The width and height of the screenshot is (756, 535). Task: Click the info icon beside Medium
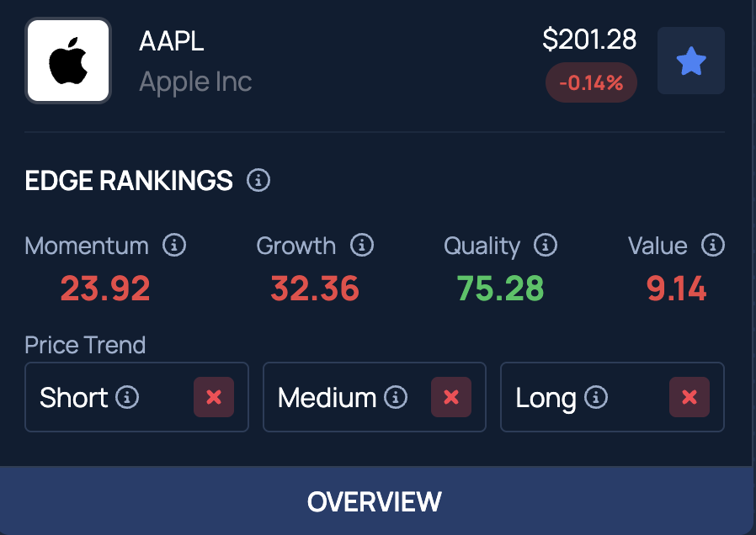click(396, 397)
